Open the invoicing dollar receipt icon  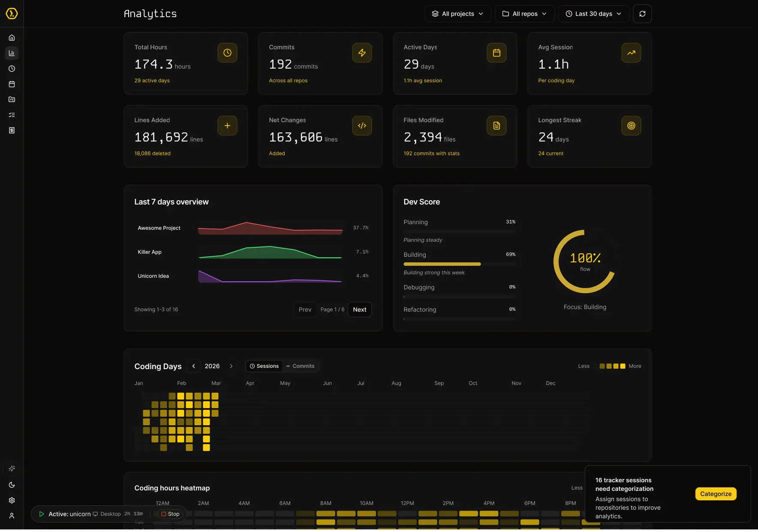[12, 130]
